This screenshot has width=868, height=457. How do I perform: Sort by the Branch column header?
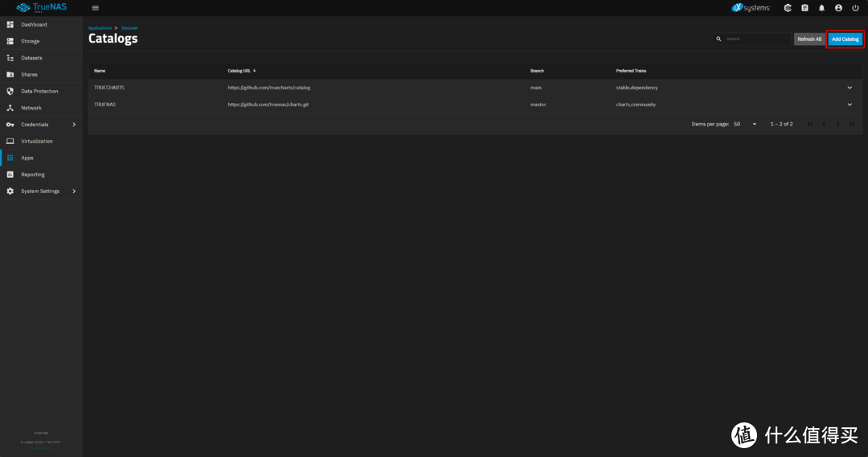tap(537, 71)
